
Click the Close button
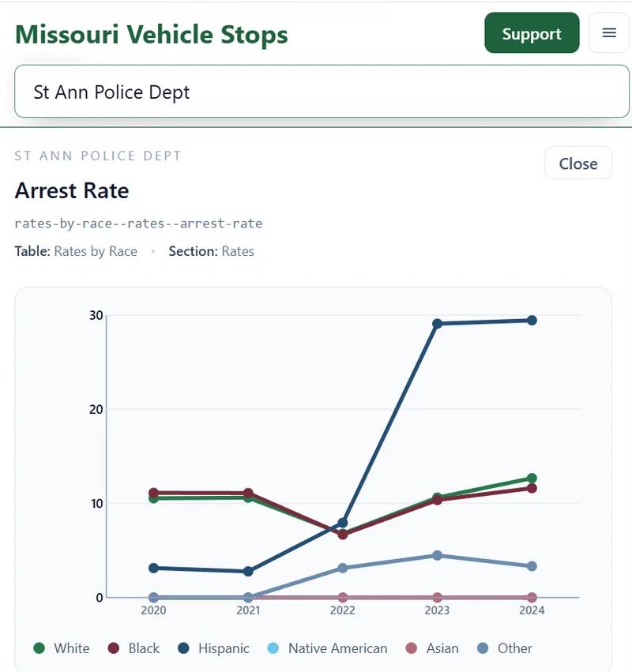point(577,163)
